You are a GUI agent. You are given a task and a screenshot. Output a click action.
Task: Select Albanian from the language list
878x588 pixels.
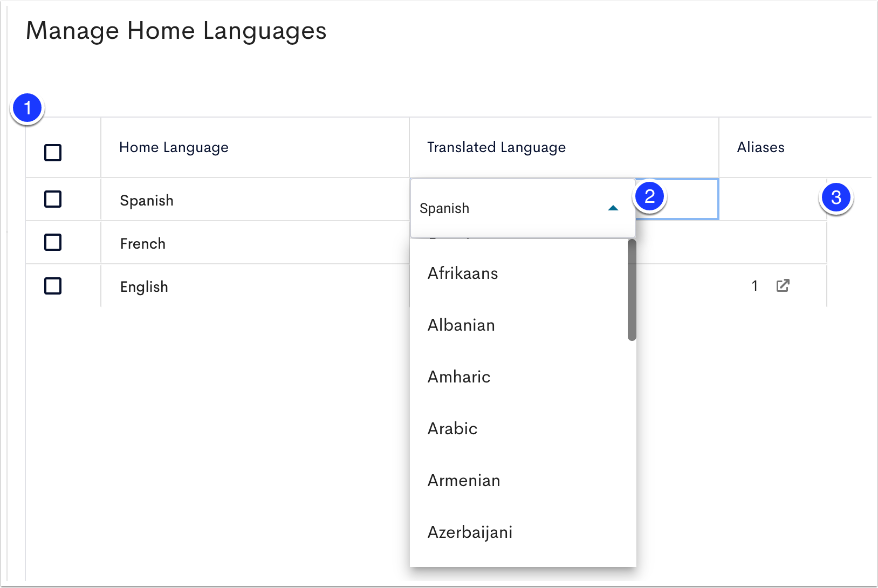coord(461,325)
